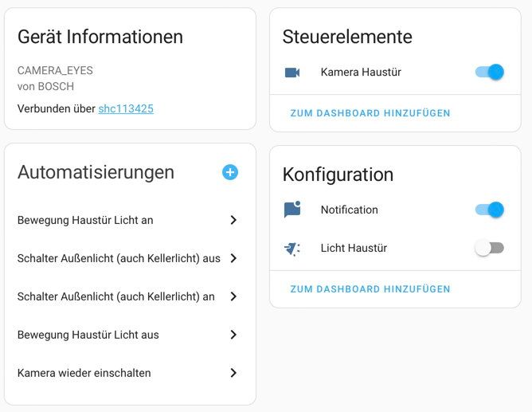Select Kamera wieder einschalten automation entry
Image resolution: width=532 pixels, height=412 pixels.
click(x=84, y=373)
